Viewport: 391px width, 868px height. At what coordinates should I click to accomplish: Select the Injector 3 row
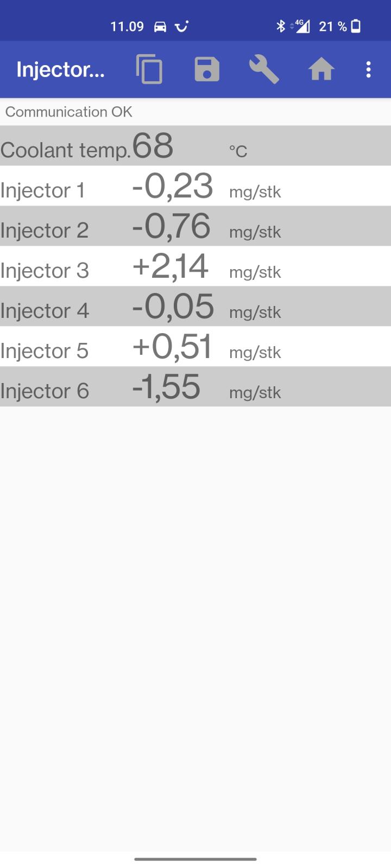click(x=195, y=266)
